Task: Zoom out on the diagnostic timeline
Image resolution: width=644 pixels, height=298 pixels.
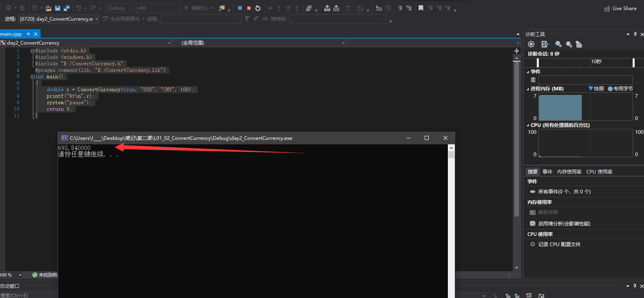Action: point(569,44)
